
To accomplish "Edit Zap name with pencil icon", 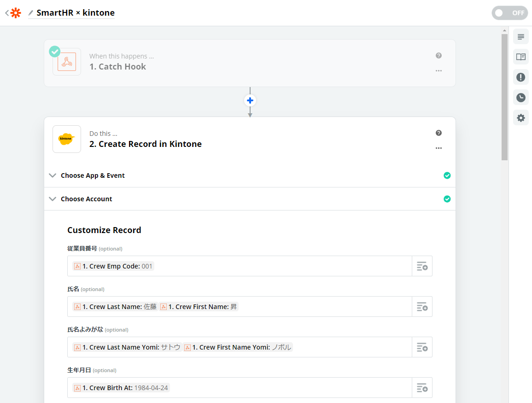I will [30, 13].
